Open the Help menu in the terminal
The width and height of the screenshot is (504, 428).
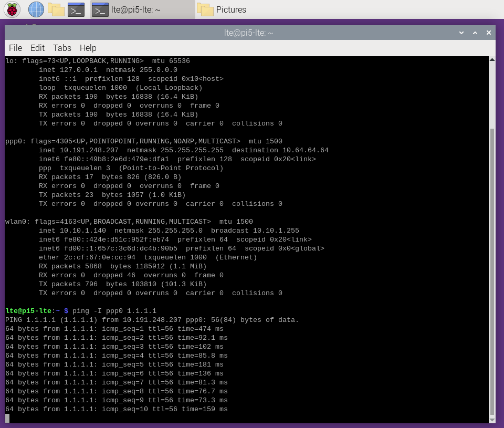click(88, 48)
